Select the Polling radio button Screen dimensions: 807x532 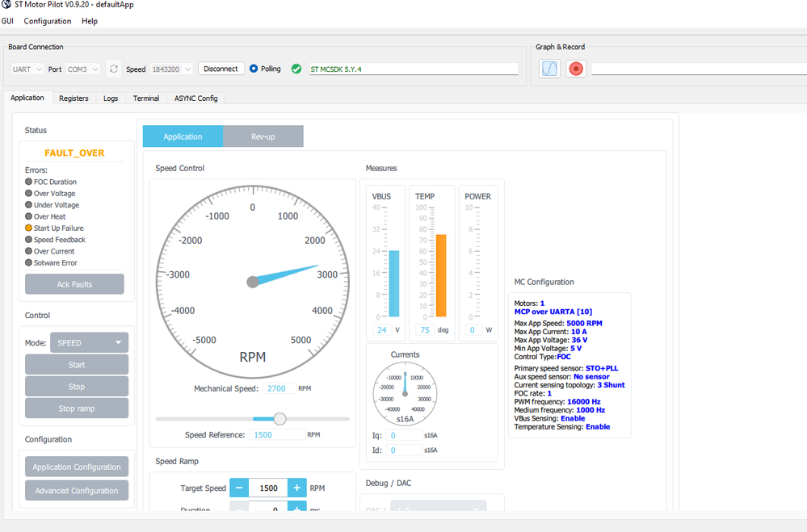[x=254, y=69]
